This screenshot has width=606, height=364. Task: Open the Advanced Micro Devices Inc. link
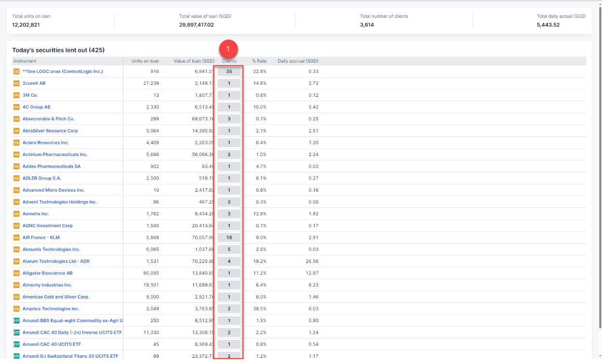pyautogui.click(x=53, y=190)
